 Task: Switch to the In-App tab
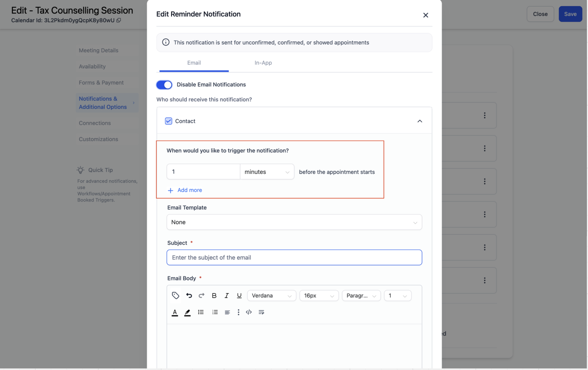[x=263, y=63]
